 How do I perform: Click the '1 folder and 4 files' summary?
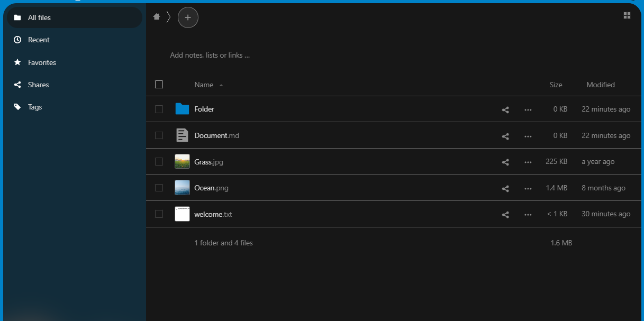point(223,243)
